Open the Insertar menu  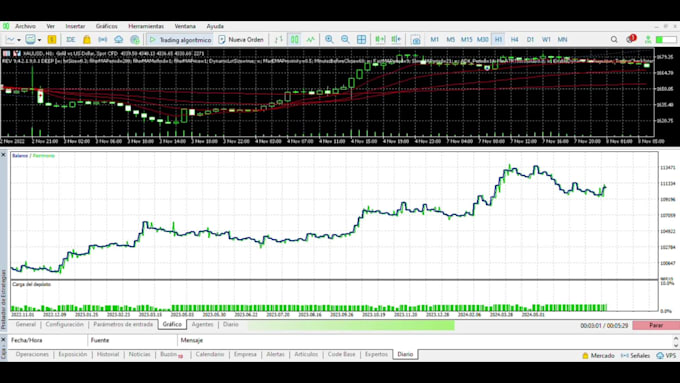(75, 26)
